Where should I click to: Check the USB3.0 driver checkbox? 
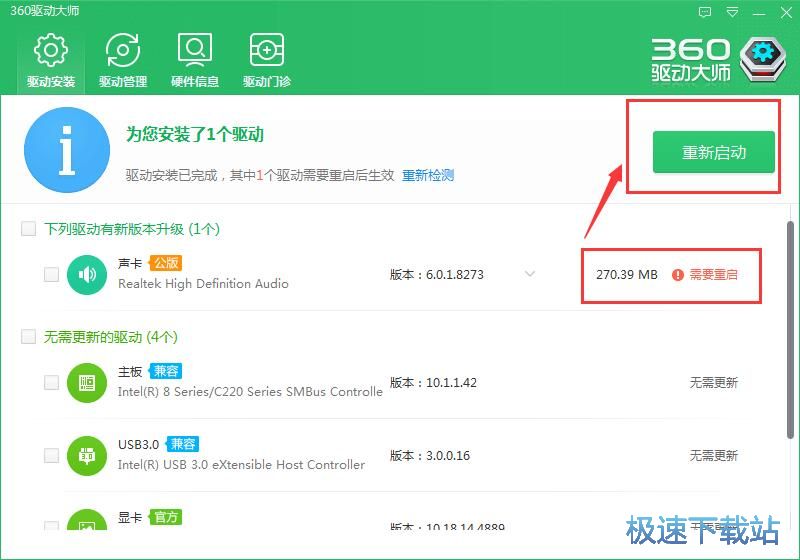tap(52, 455)
